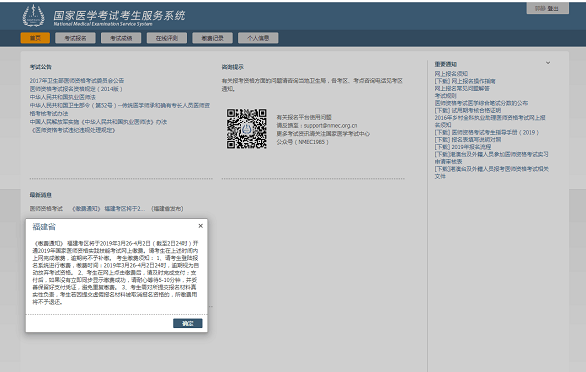Image resolution: width=586 pixels, height=372 pixels.
Task: Open the 2017年卫生部医师资格考试委员会公告 link
Action: point(77,81)
